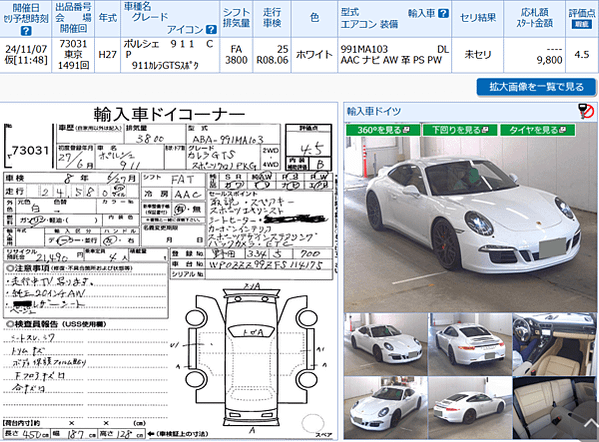Click the year cell H27

tap(107, 55)
